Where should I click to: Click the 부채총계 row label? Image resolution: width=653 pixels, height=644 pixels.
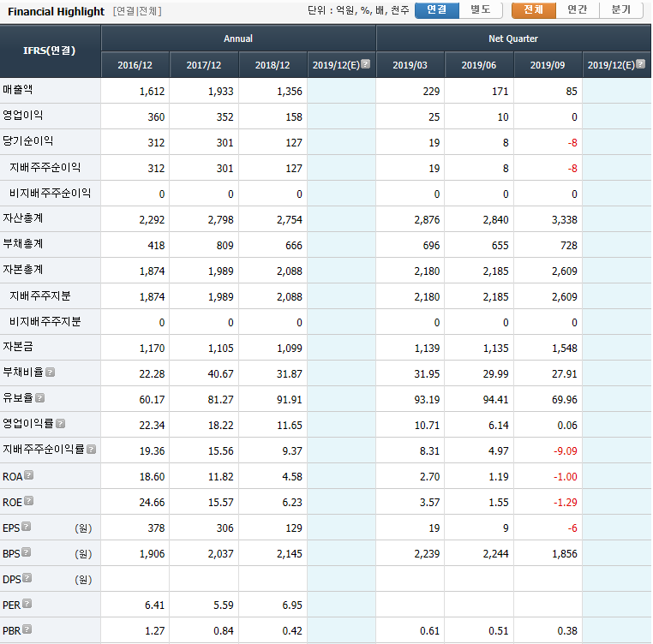coord(23,244)
